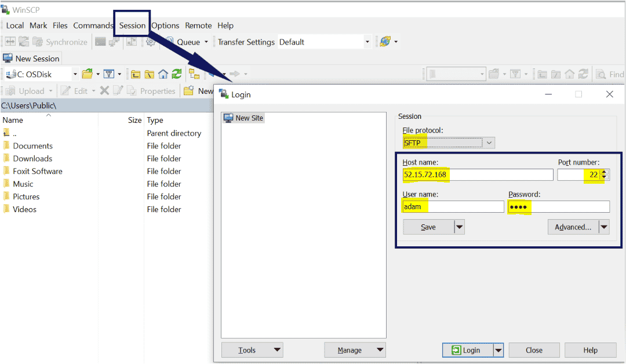
Task: Click the local forward navigation arrow
Action: pos(235,74)
